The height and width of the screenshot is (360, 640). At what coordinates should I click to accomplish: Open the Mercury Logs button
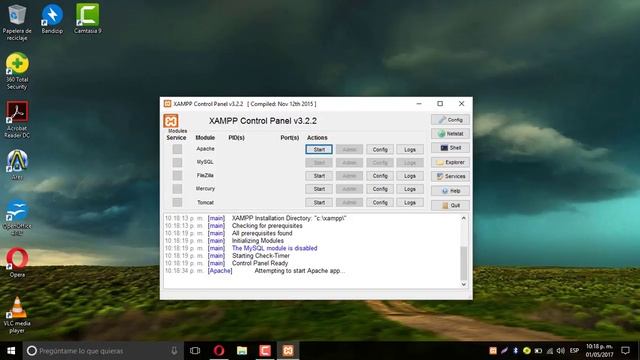click(410, 189)
